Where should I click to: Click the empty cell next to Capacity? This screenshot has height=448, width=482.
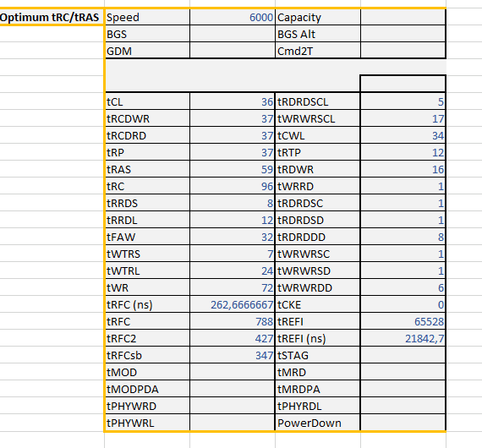click(x=403, y=17)
